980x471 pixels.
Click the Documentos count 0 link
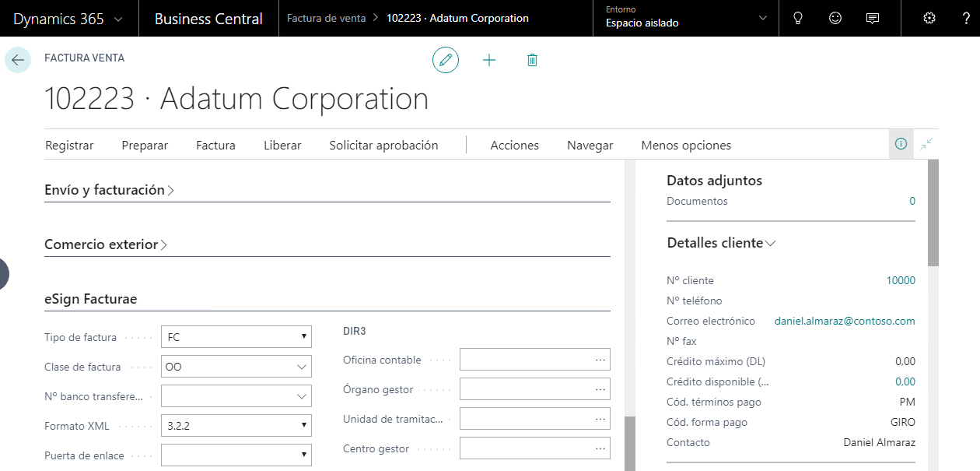tap(912, 201)
